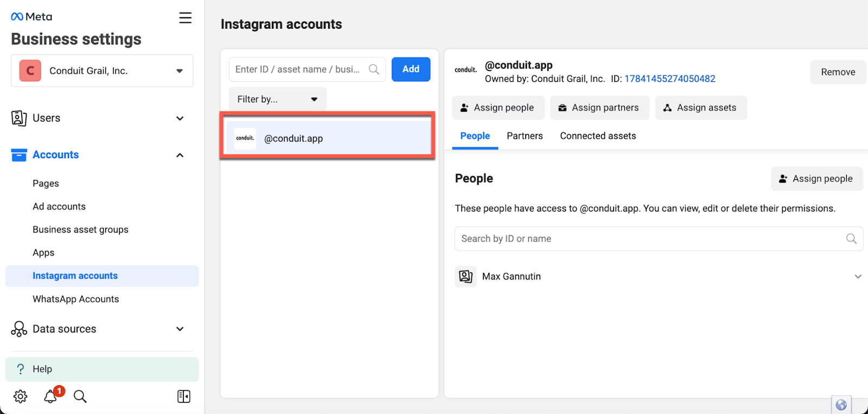Image resolution: width=868 pixels, height=414 pixels.
Task: Click the Max Gannutin user icon
Action: click(x=465, y=276)
